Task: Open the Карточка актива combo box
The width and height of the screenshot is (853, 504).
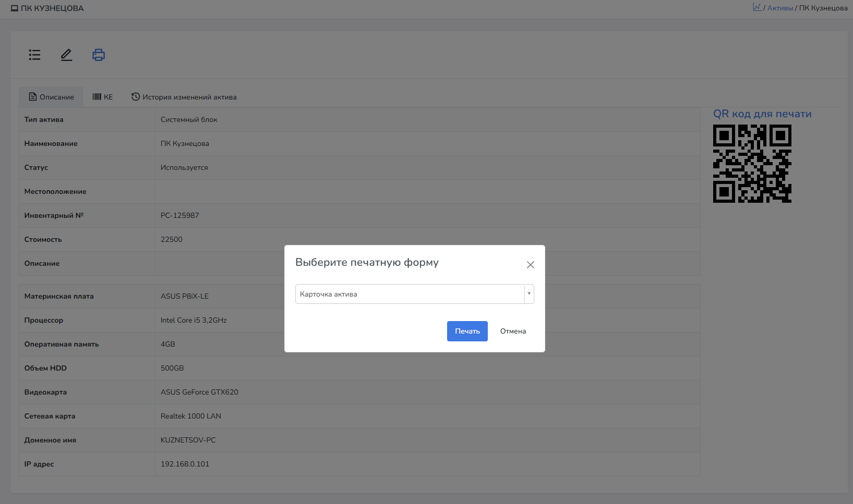Action: (410, 294)
